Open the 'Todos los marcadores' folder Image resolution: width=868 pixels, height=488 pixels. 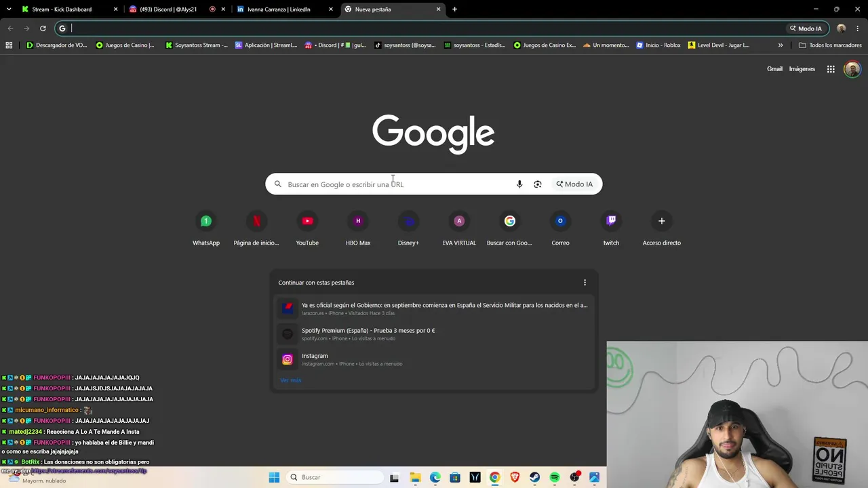pos(830,45)
